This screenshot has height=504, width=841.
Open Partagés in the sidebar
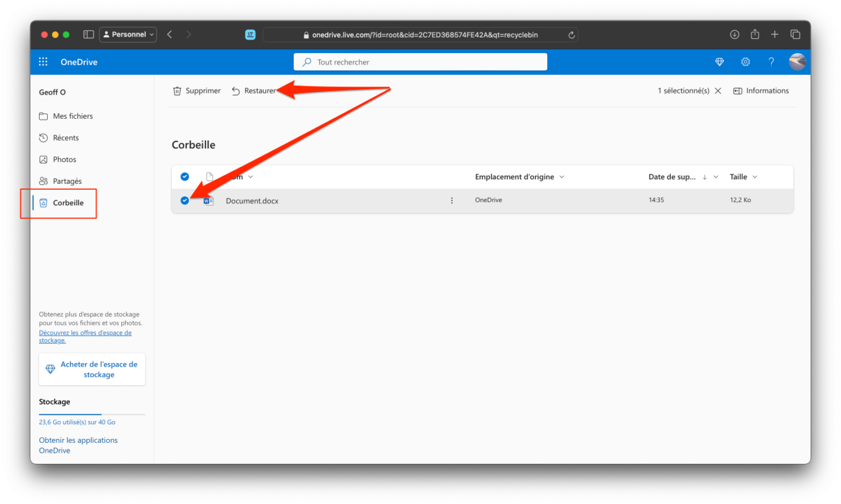coord(60,181)
